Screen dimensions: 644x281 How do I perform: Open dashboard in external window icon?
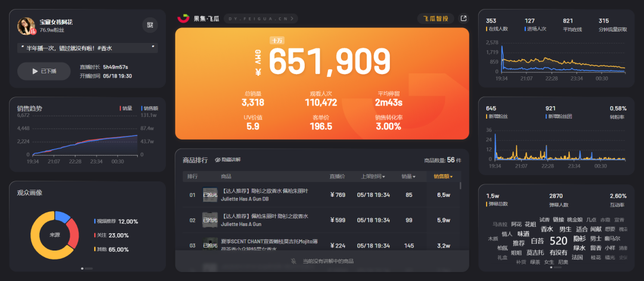point(464,18)
